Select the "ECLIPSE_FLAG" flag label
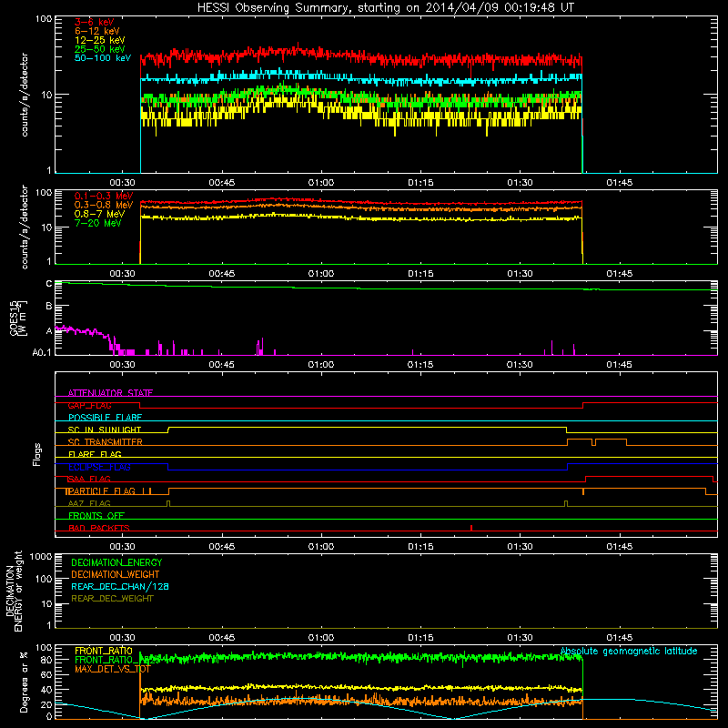728x728 pixels. pos(99,467)
